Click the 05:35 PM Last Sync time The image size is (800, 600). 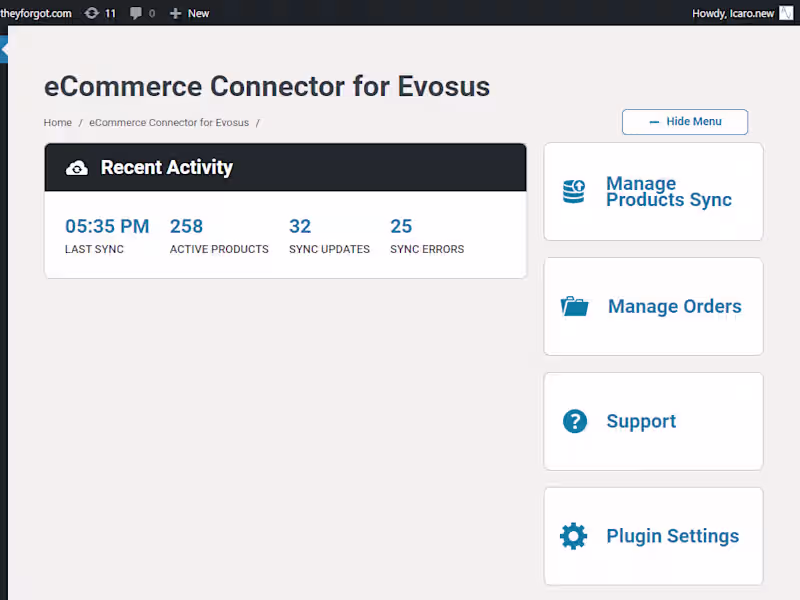[x=107, y=226]
